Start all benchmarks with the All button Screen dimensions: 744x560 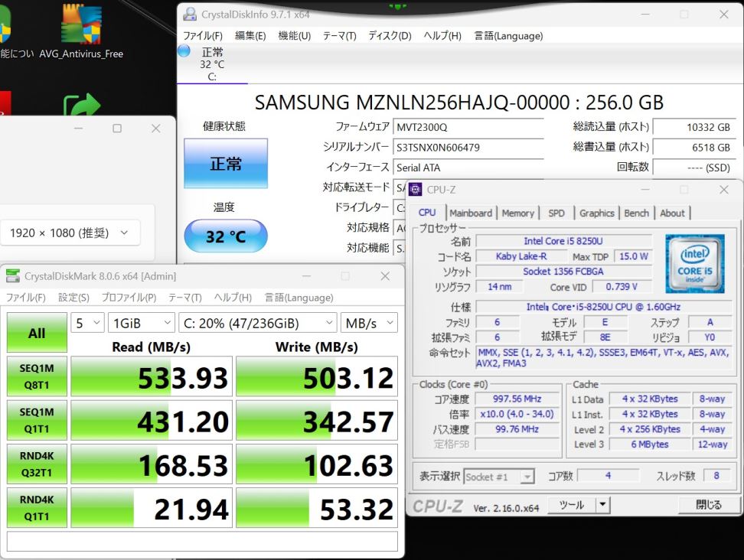tap(37, 333)
